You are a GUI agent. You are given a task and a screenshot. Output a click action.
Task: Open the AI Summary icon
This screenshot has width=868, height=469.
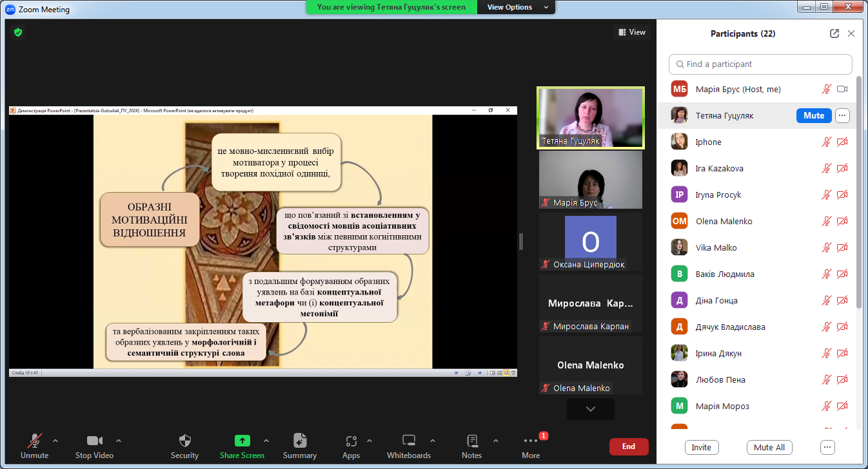pos(300,441)
